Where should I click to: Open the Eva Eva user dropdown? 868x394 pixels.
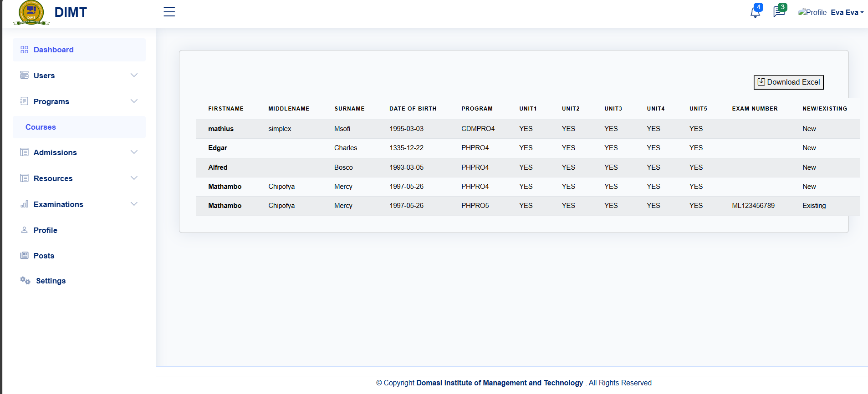(847, 12)
